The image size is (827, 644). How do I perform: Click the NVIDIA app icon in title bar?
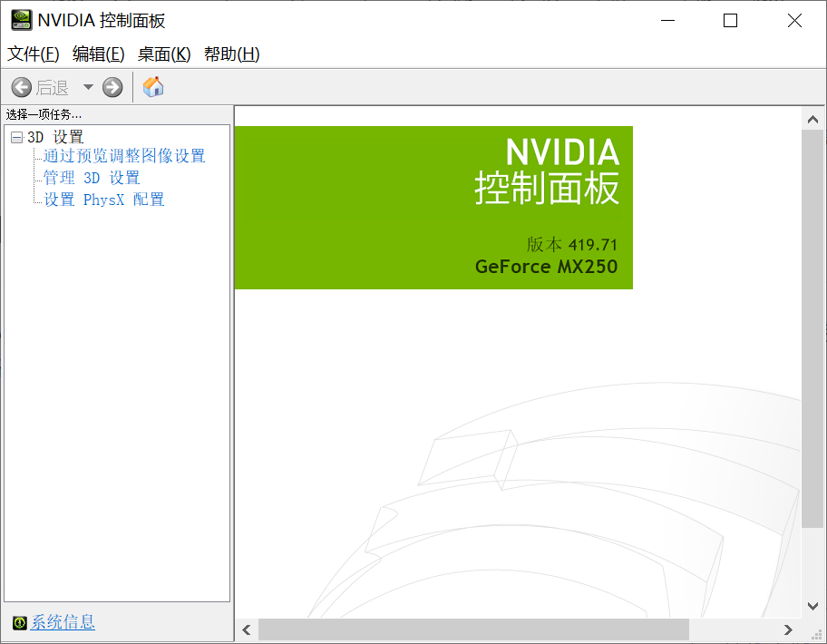21,20
